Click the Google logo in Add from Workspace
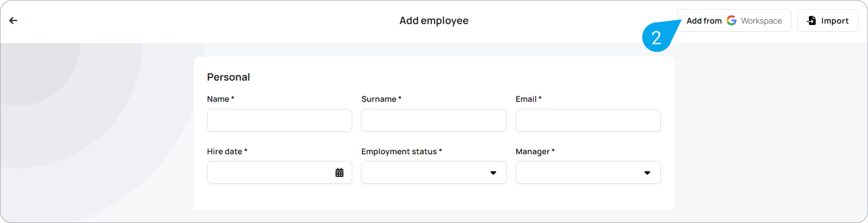Screen dimensions: 868x223 coord(732,20)
